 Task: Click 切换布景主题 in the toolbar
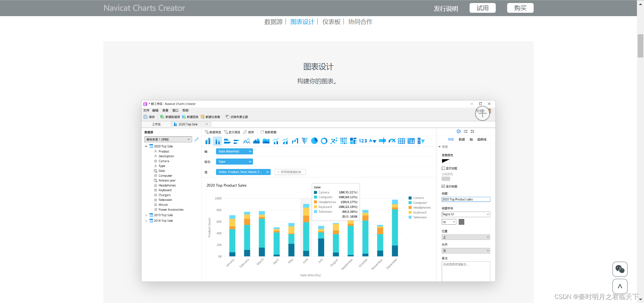point(237,117)
